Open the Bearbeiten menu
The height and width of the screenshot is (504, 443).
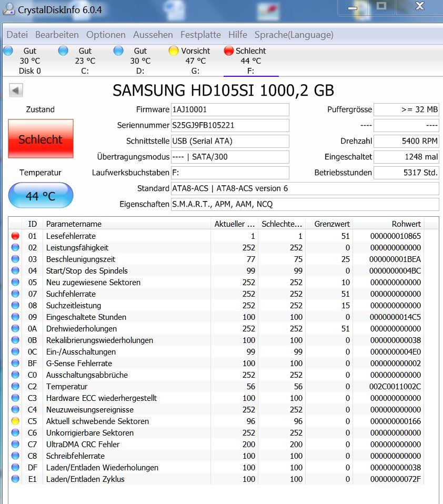pyautogui.click(x=57, y=35)
